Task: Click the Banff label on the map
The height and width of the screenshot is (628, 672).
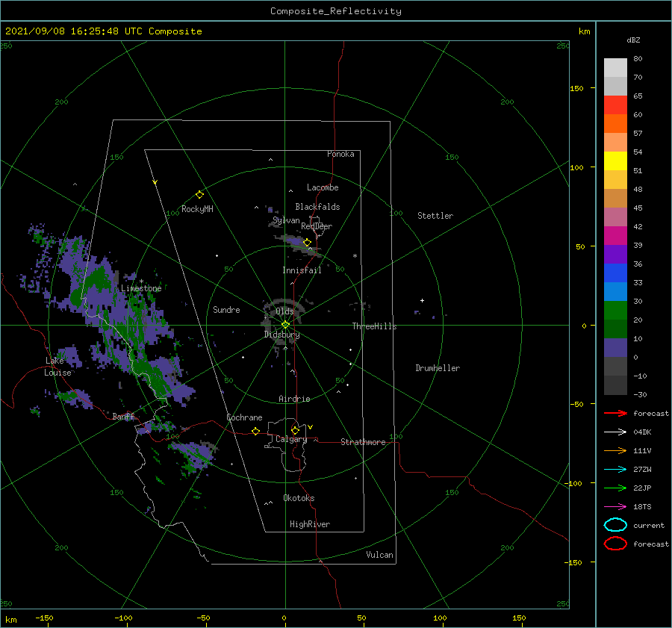Action: (x=123, y=416)
